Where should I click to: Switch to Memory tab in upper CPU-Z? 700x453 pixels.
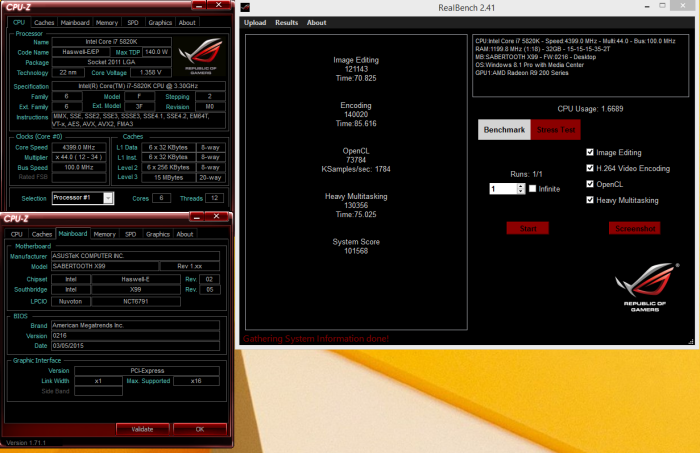pos(107,23)
